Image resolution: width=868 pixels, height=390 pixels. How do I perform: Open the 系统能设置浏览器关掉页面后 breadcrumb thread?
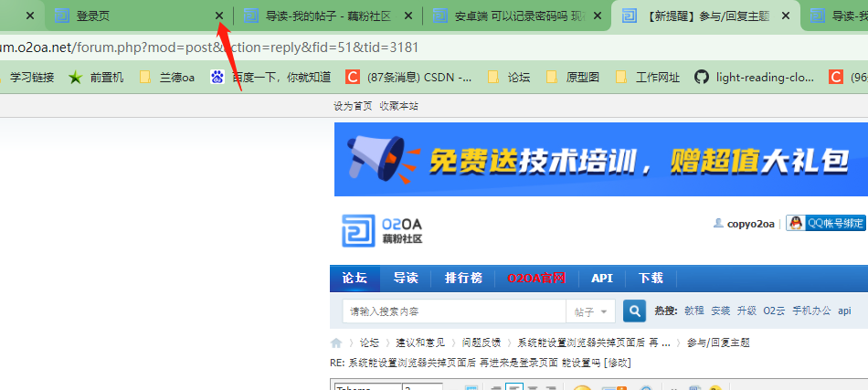(594, 343)
